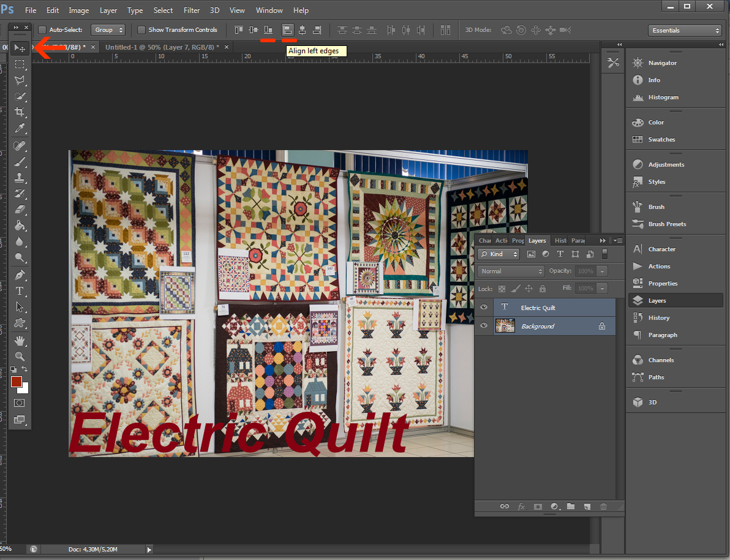Create a new layer in Layers panel
730x560 pixels.
pyautogui.click(x=587, y=507)
